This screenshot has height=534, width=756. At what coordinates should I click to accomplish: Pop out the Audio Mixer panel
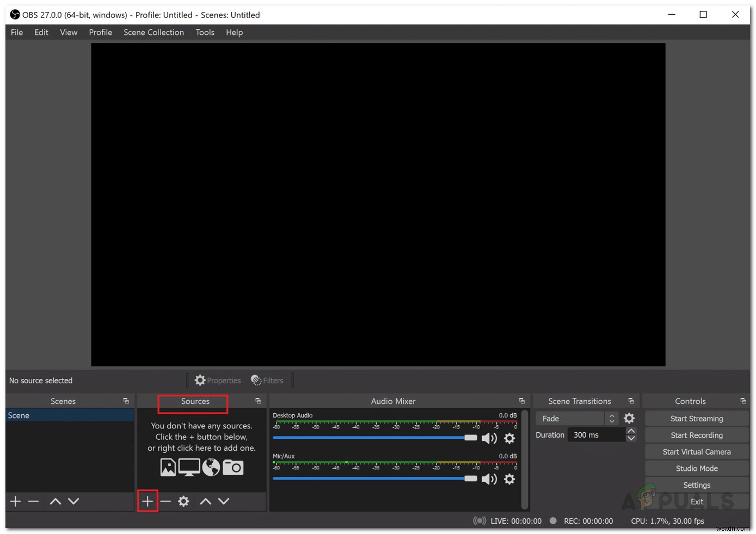click(x=521, y=401)
